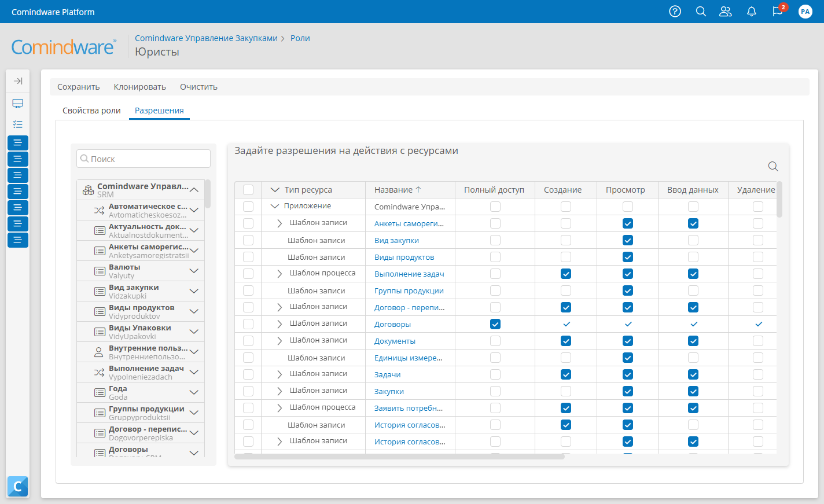The height and width of the screenshot is (504, 824).
Task: Open the notifications bell icon
Action: point(752,12)
